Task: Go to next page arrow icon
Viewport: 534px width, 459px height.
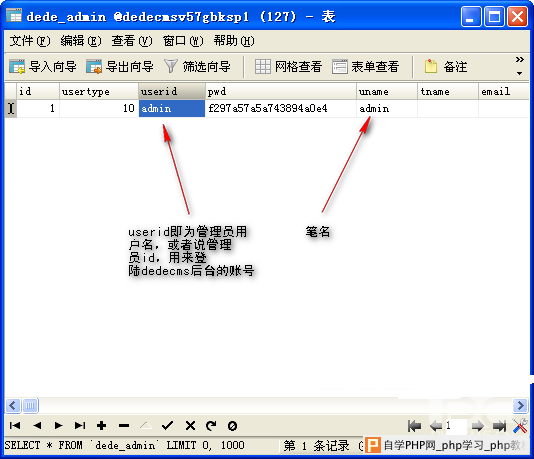Action: [x=477, y=426]
